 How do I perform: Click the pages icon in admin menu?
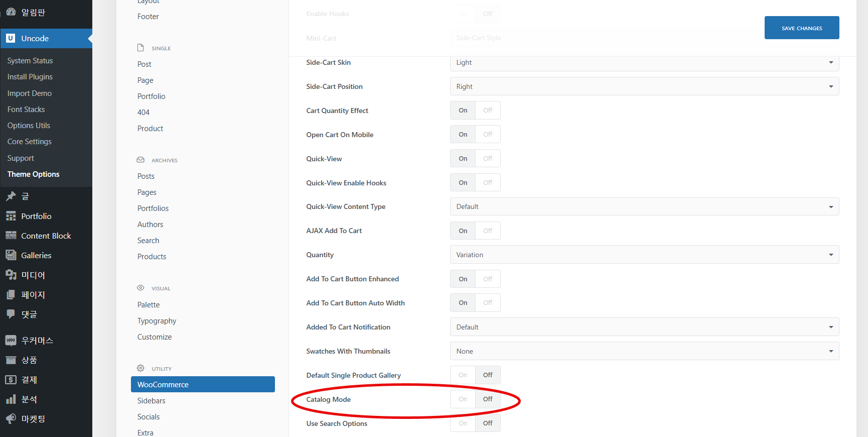(11, 294)
